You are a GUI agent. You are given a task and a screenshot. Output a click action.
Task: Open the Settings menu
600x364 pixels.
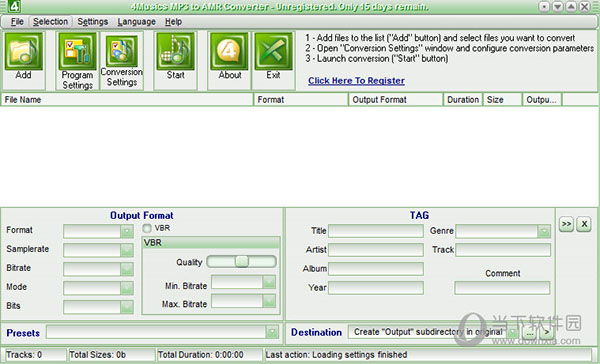(93, 22)
